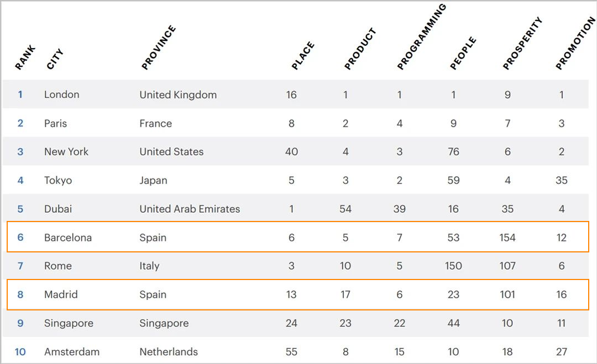Sort by the CITY column header

pos(55,59)
